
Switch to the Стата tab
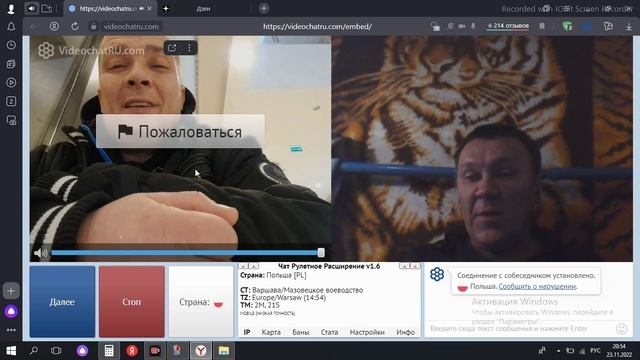coord(329,332)
